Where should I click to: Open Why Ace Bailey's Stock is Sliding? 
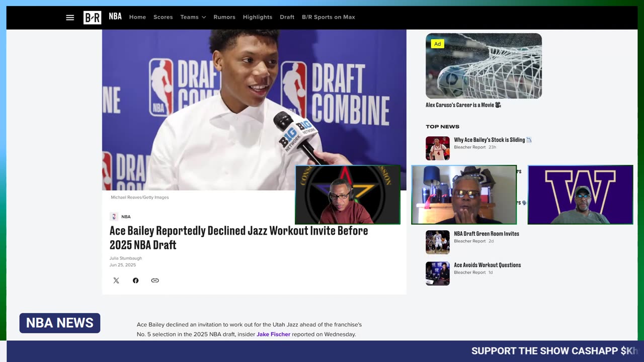pyautogui.click(x=493, y=140)
